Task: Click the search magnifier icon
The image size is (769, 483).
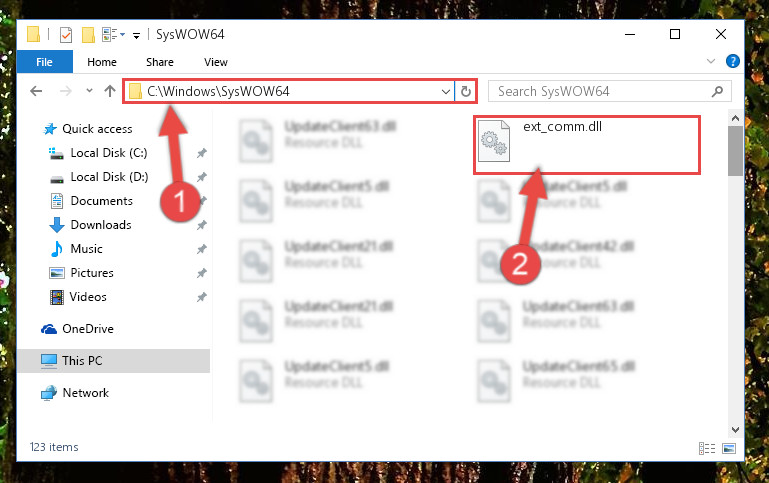Action: [717, 91]
